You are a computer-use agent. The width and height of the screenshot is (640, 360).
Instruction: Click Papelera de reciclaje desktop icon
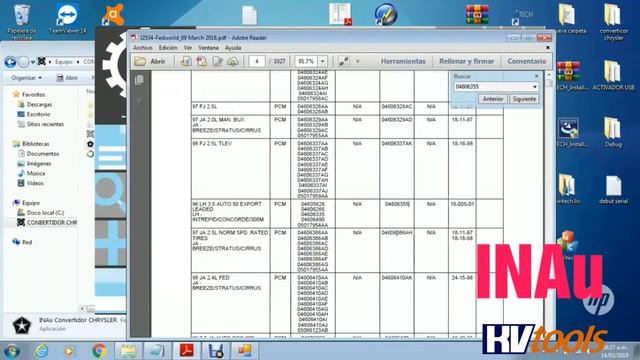click(x=22, y=22)
